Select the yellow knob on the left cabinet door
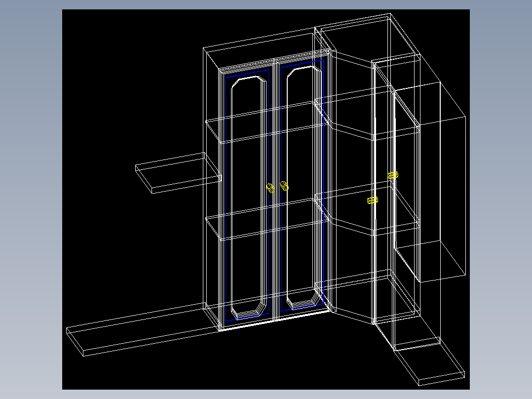 click(270, 188)
